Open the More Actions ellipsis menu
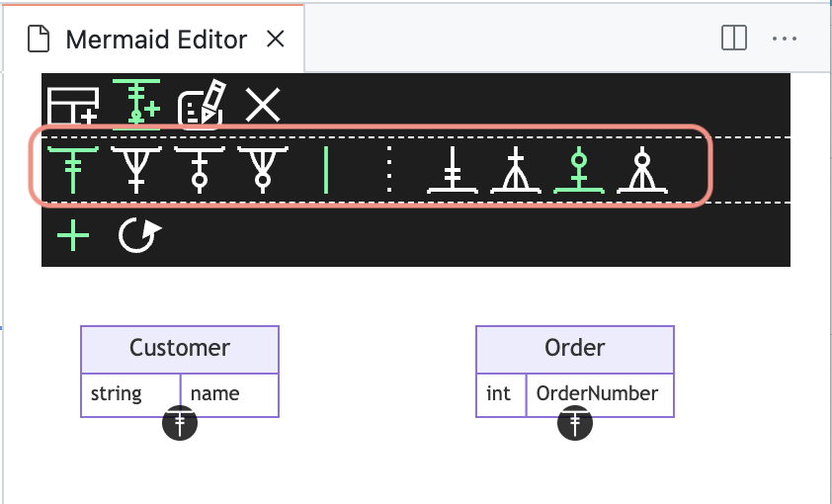Screen dimensions: 832x504 785,39
